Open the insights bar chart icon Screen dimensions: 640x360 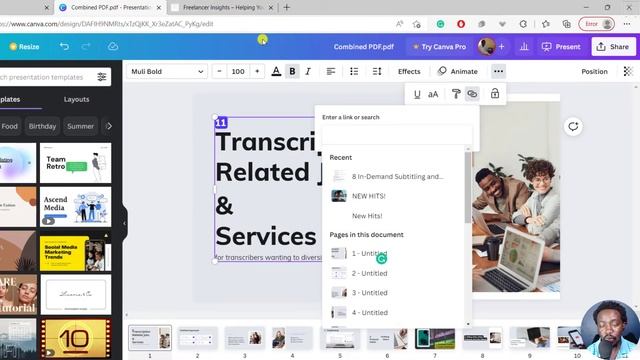[x=524, y=47]
